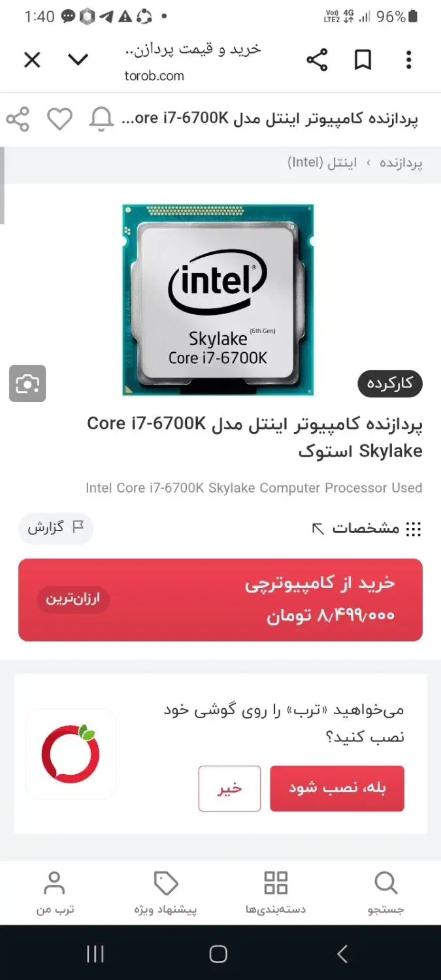Close the in-app browser with X

(x=32, y=60)
